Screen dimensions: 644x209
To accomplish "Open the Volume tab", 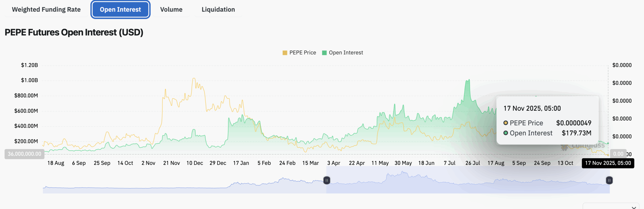I will tap(171, 10).
